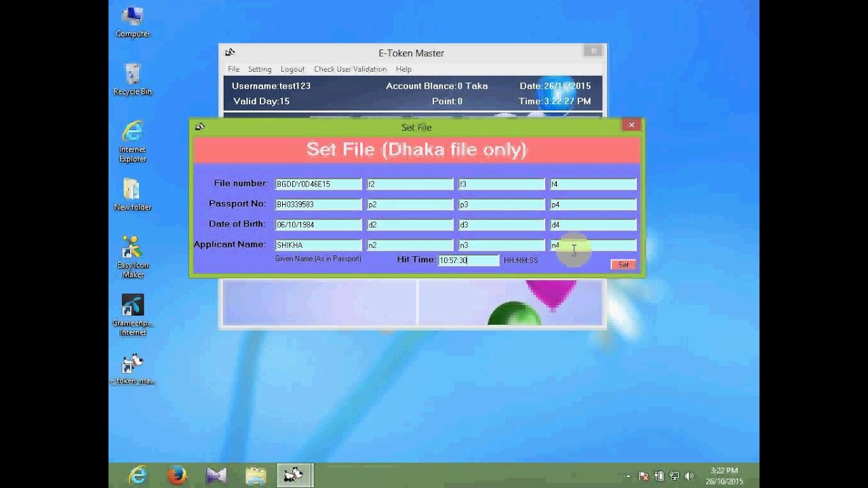Click the red Set button
The height and width of the screenshot is (488, 868).
coord(623,264)
